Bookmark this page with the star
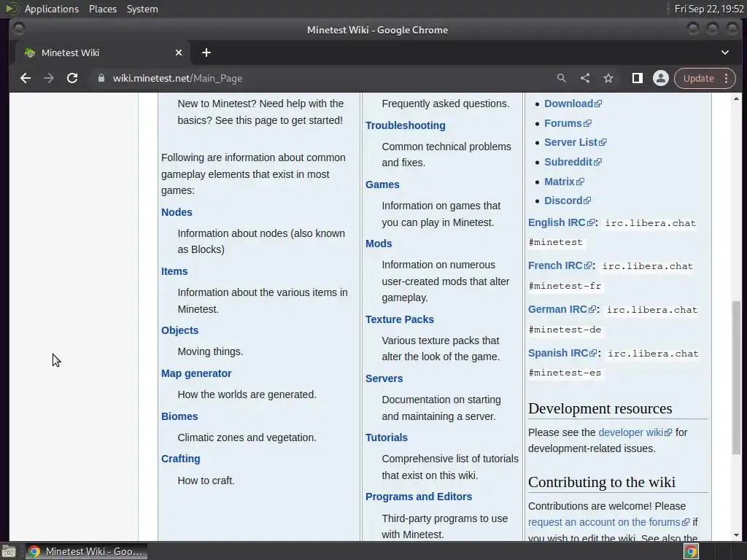This screenshot has height=560, width=747. click(x=608, y=78)
